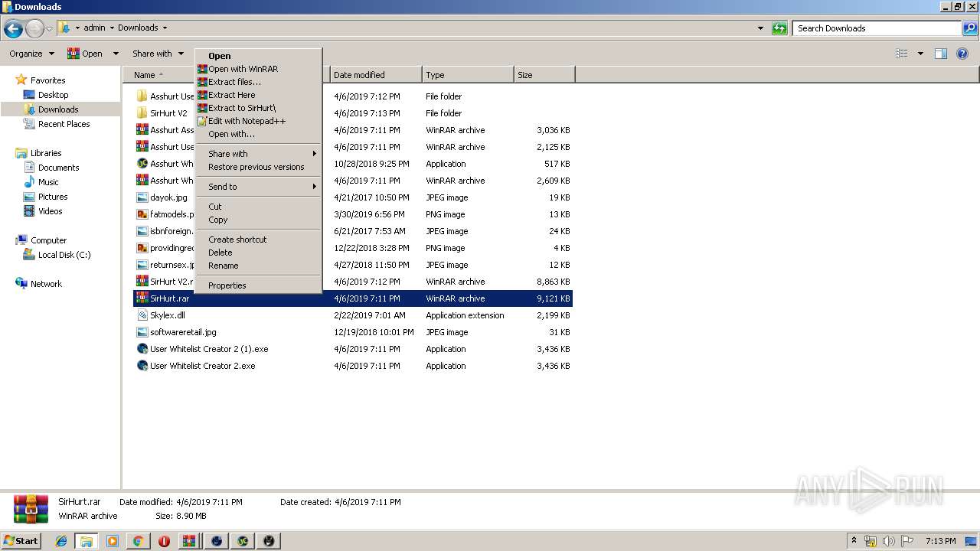
Task: Click the Forward navigation arrow button
Action: pos(34,29)
